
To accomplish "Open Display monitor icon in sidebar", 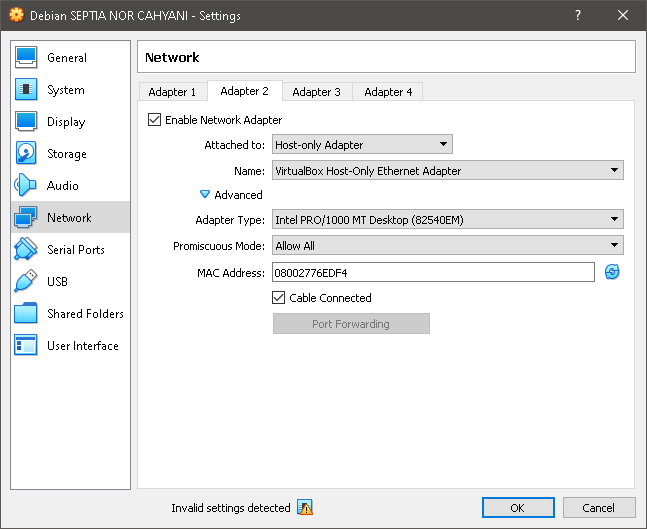I will (26, 121).
